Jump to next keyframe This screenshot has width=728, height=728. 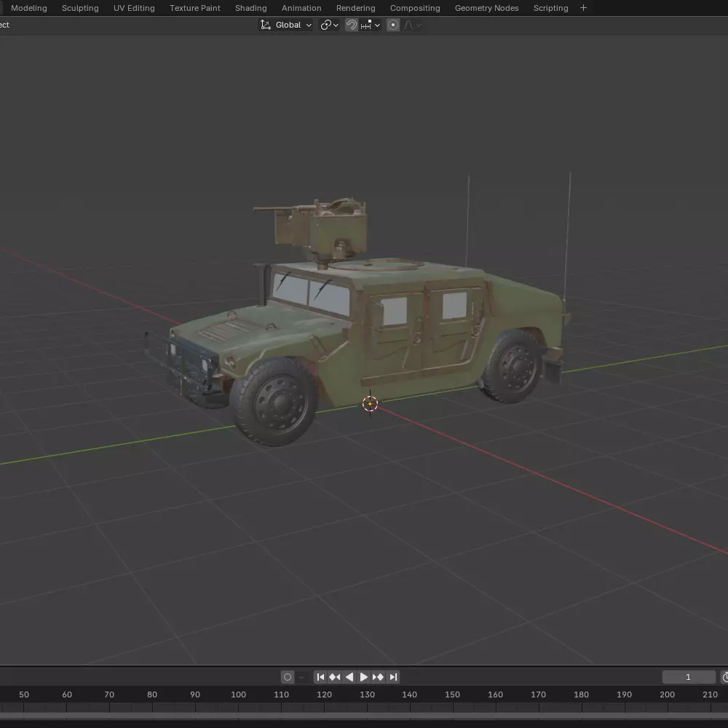(x=378, y=677)
